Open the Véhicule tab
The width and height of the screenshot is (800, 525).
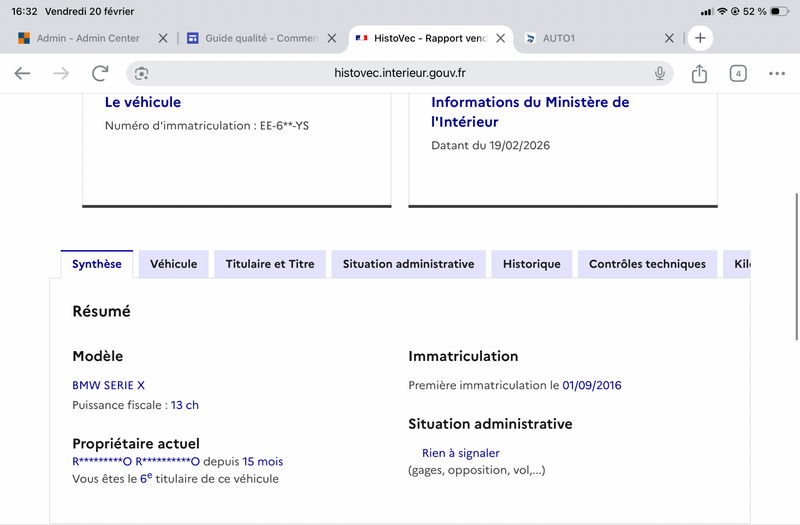coord(173,264)
